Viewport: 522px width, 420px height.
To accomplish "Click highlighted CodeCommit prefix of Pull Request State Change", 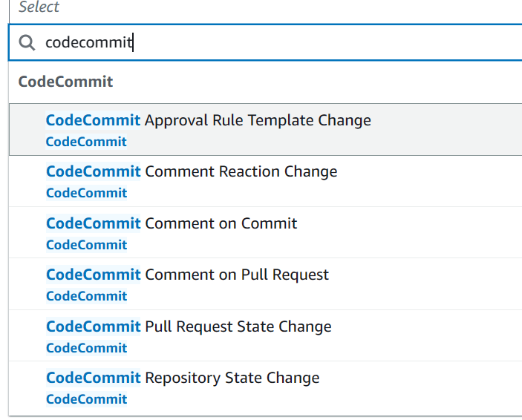I will 93,327.
